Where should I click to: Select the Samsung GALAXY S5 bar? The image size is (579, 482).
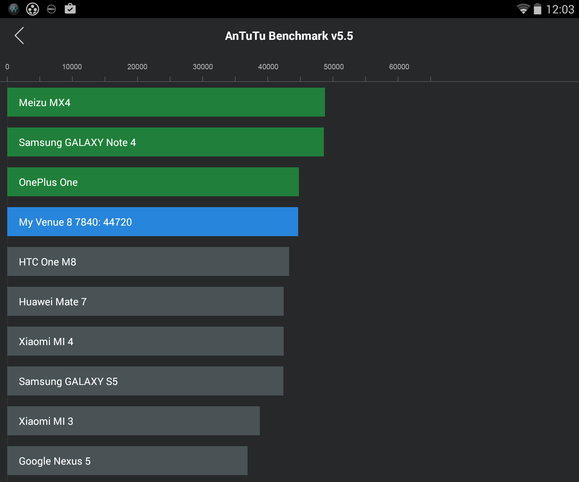[145, 381]
